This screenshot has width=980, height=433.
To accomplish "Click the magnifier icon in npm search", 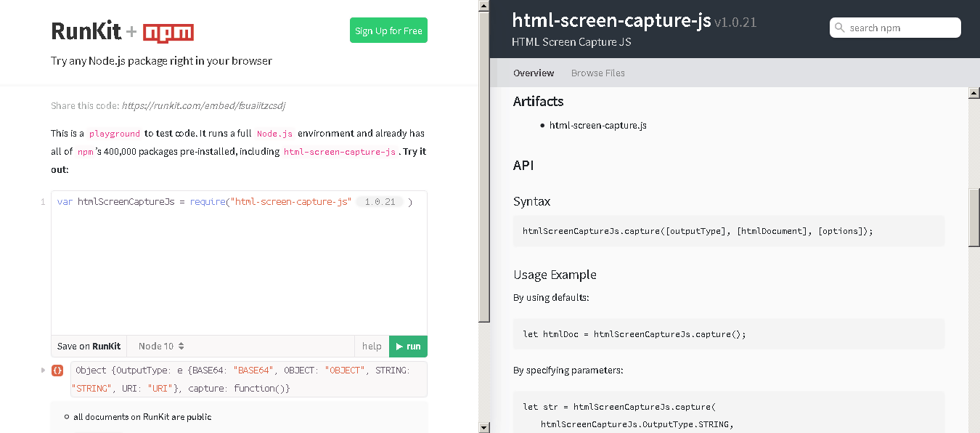I will [x=840, y=28].
